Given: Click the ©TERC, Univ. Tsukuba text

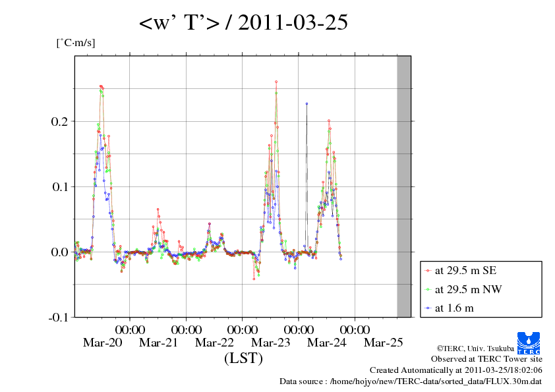Looking at the screenshot, I should click(475, 349).
